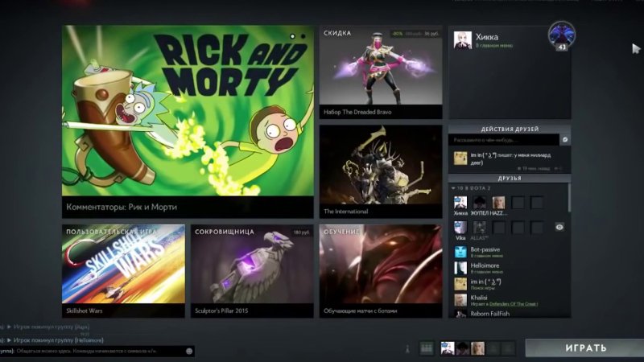Viewport: 644px width, 362px height.
Task: Open the Skillshot Wars custom game tile
Action: coord(123,271)
